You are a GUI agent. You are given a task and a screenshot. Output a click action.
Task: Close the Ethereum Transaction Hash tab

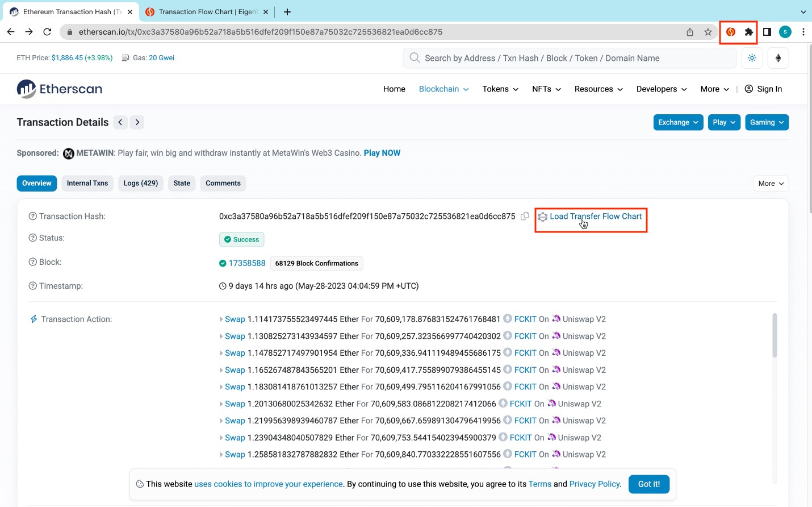point(130,11)
